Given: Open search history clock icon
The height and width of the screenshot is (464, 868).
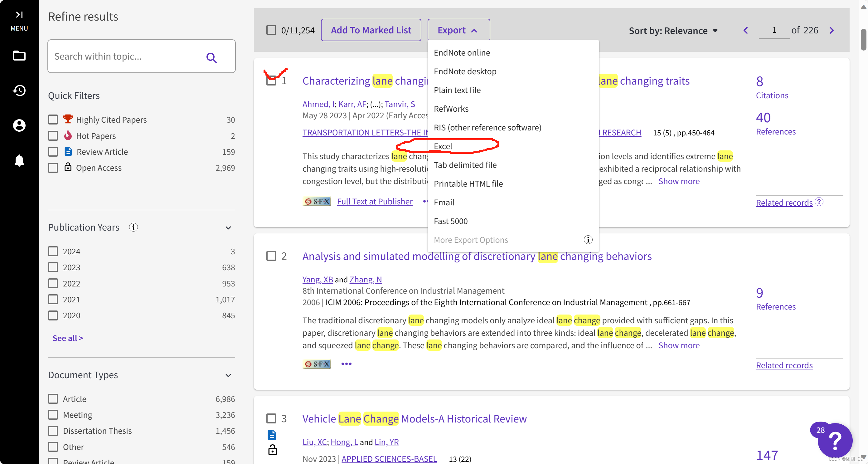Looking at the screenshot, I should click(19, 90).
